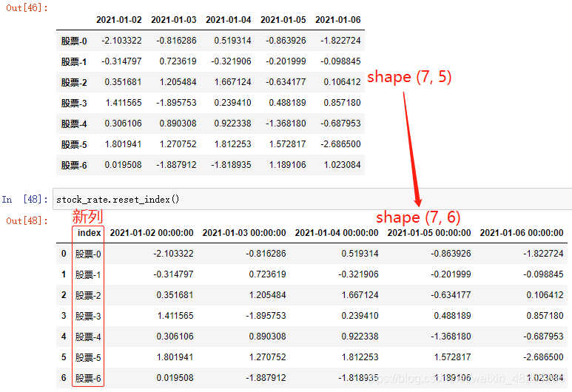Click the index column header in second table
Viewport: 572px width, 392px height.
point(89,233)
